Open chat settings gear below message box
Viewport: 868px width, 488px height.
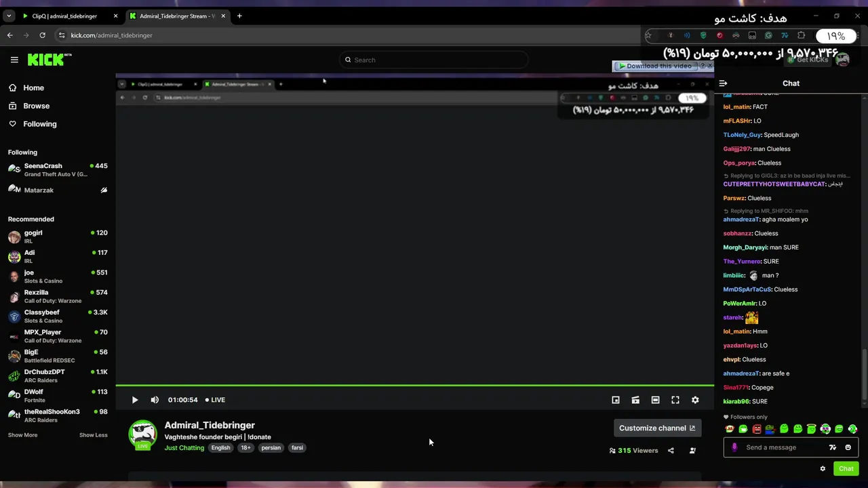(823, 468)
